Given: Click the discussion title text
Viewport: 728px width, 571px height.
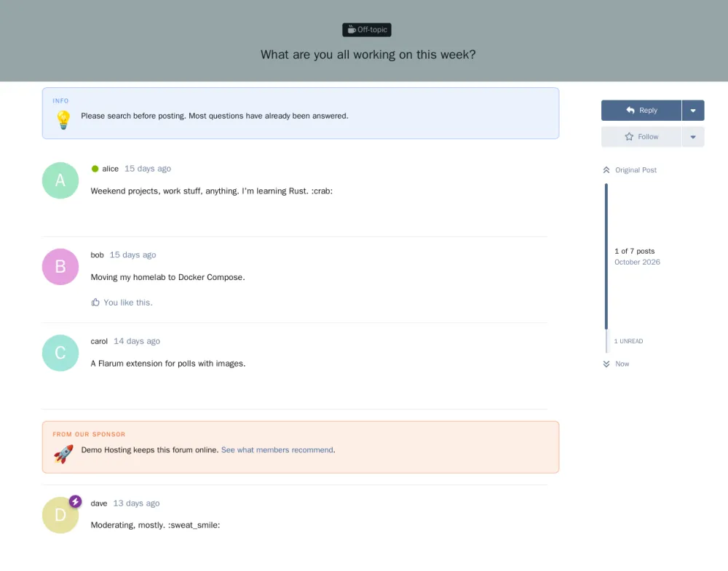Looking at the screenshot, I should pos(368,55).
